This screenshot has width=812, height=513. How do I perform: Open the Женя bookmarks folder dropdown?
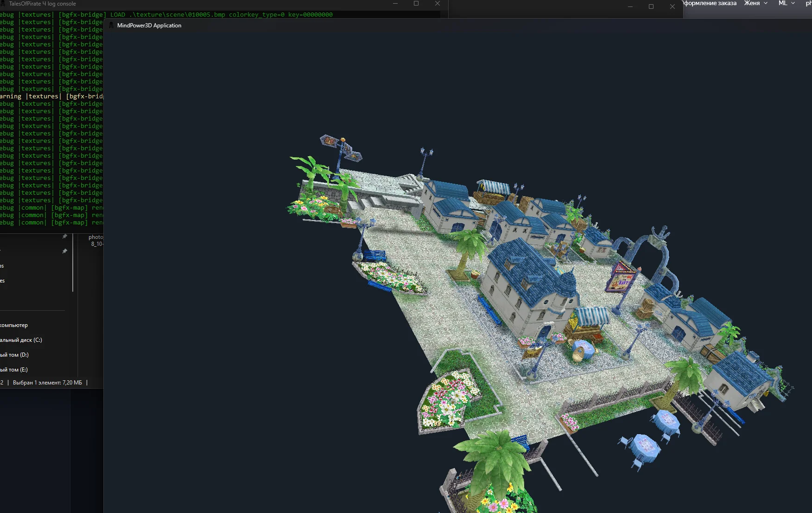tap(756, 3)
